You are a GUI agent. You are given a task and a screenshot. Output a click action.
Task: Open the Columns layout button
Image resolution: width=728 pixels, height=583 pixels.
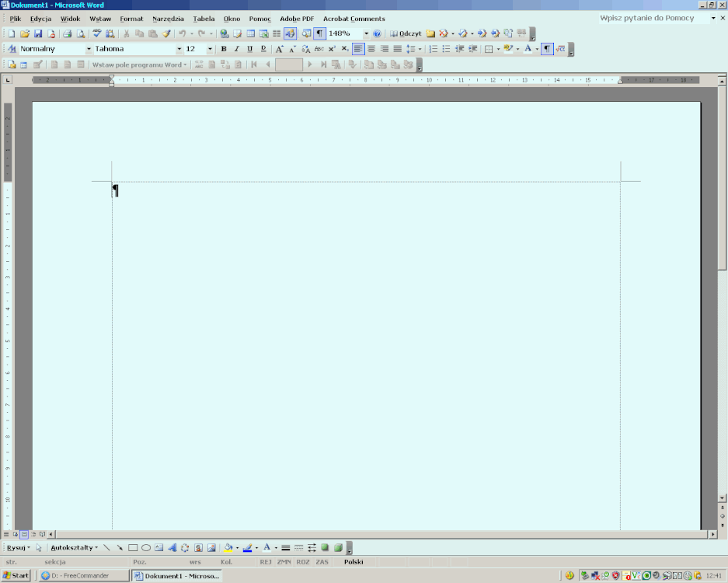277,33
